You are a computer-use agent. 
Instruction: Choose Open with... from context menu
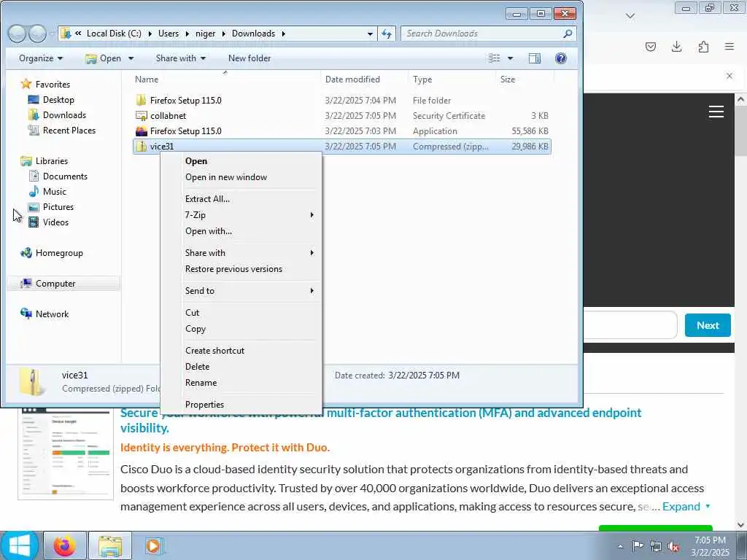click(x=209, y=231)
